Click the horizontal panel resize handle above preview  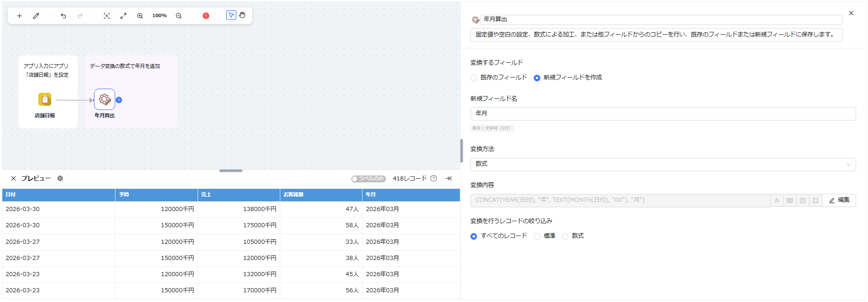[231, 170]
